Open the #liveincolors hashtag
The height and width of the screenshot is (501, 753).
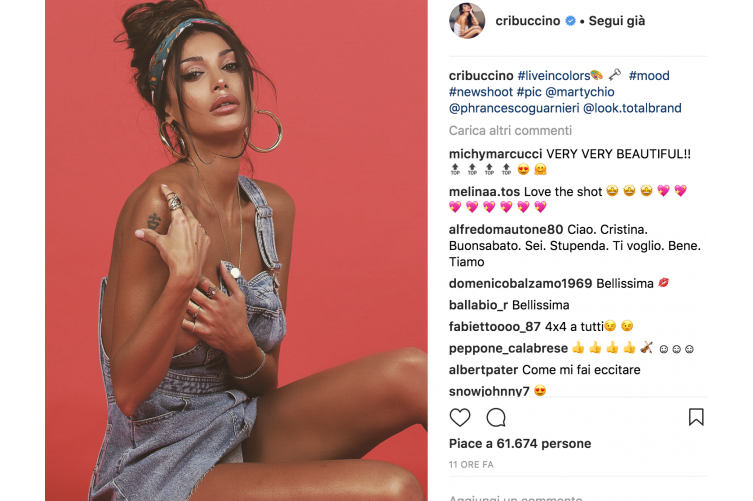click(554, 76)
